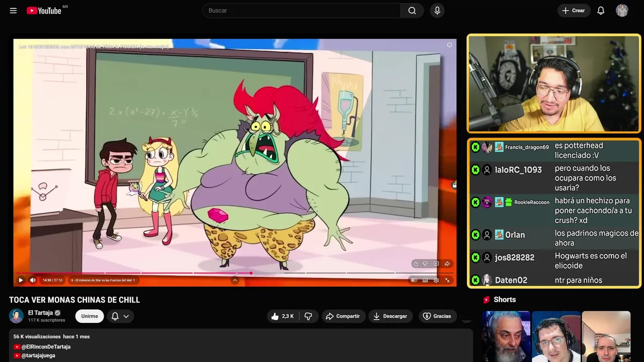Image resolution: width=644 pixels, height=362 pixels.
Task: Open the account avatar menu
Action: [622, 11]
